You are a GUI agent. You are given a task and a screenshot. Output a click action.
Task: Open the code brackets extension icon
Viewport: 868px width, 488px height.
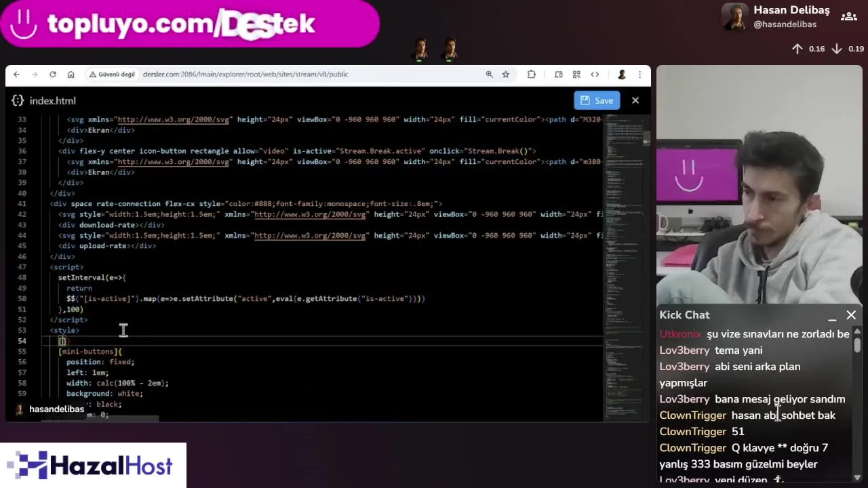595,75
